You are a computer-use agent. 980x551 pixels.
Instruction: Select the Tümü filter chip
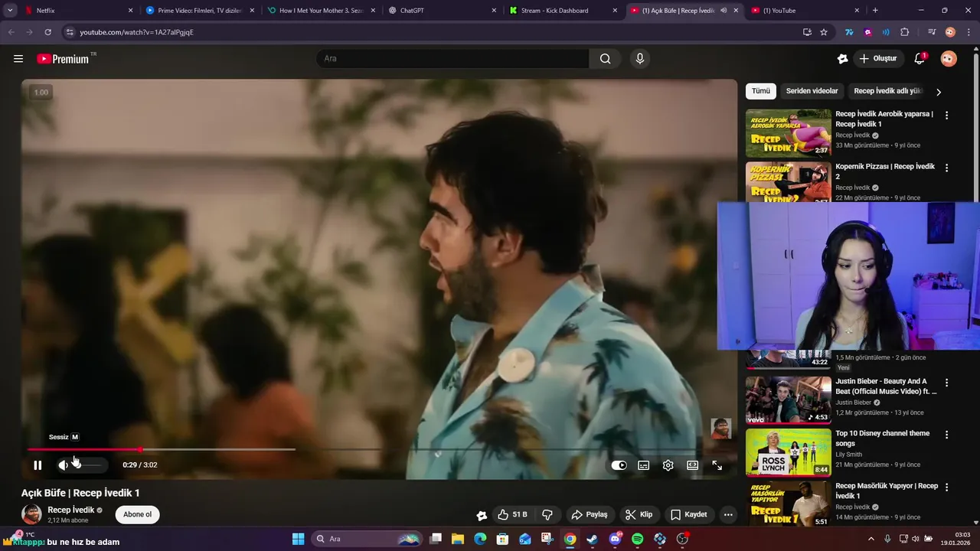pyautogui.click(x=761, y=91)
